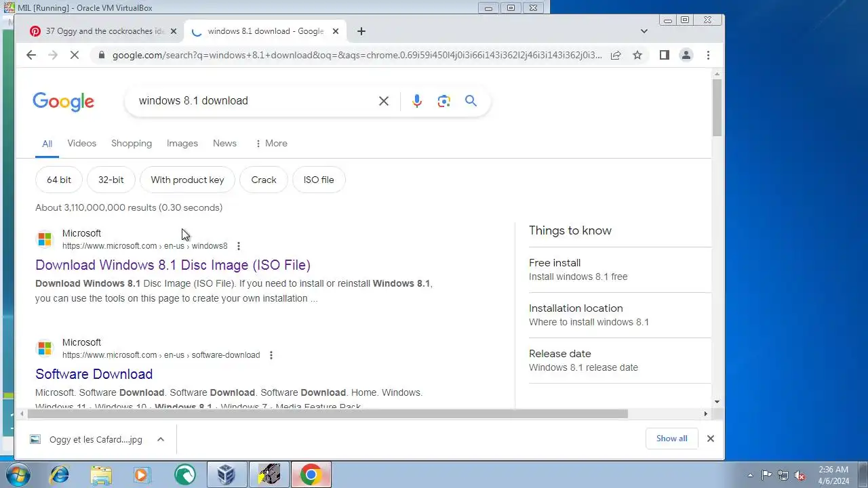Open a new tab with the plus button
Image resolution: width=868 pixels, height=488 pixels.
(361, 31)
